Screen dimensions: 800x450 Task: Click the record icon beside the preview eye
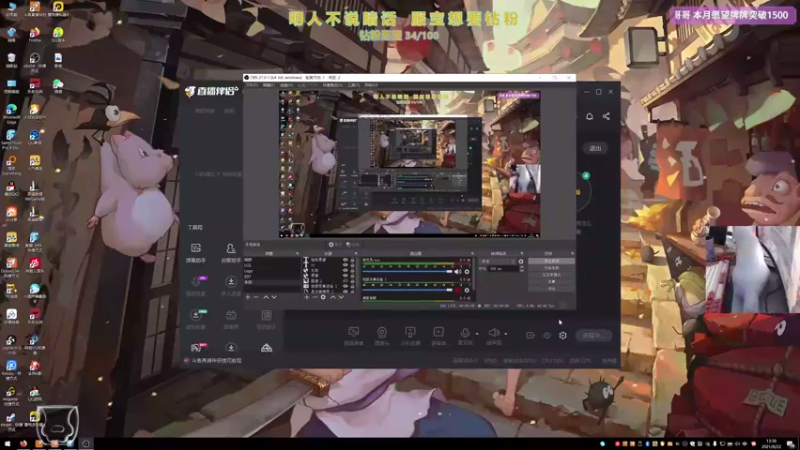tap(530, 335)
